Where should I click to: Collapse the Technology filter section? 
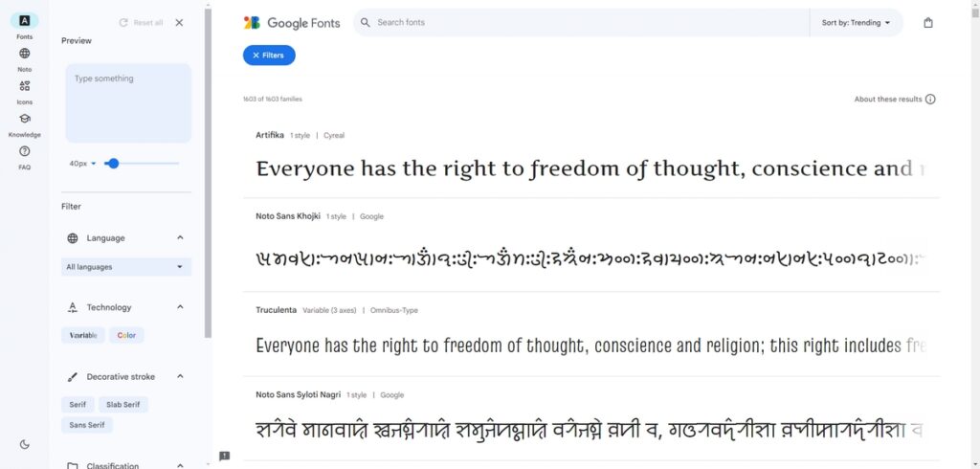coord(180,307)
